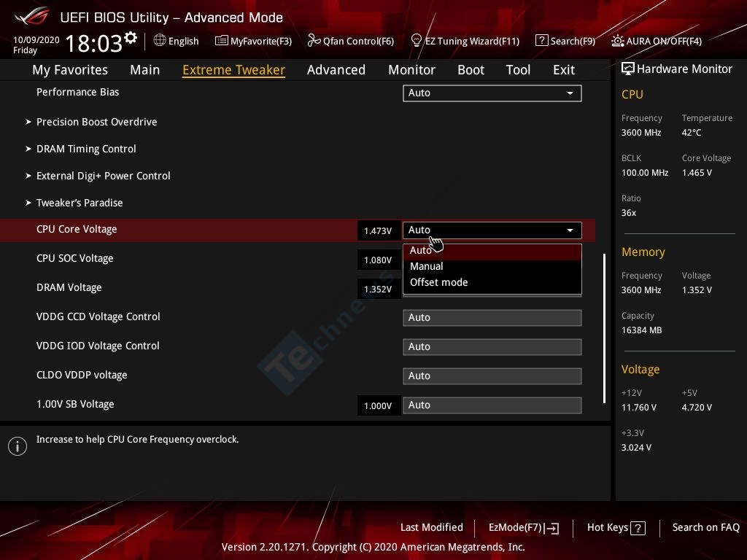Screen dimensions: 747x560
Task: Open Last Modified list
Action: [x=432, y=527]
